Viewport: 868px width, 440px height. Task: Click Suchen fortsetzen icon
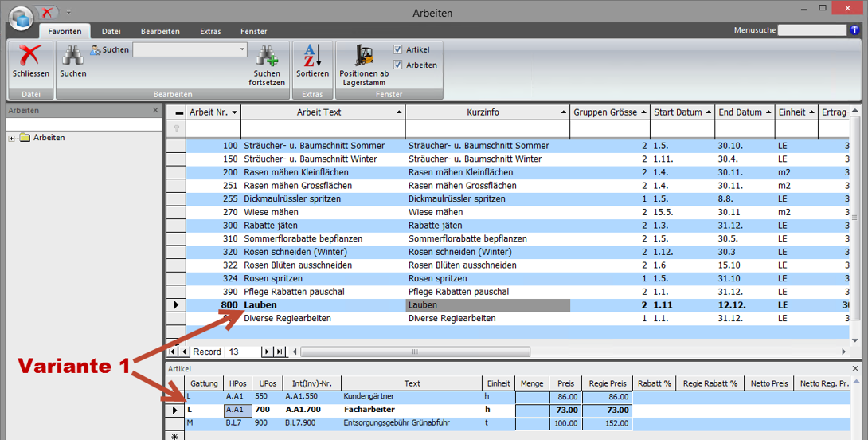click(x=266, y=55)
